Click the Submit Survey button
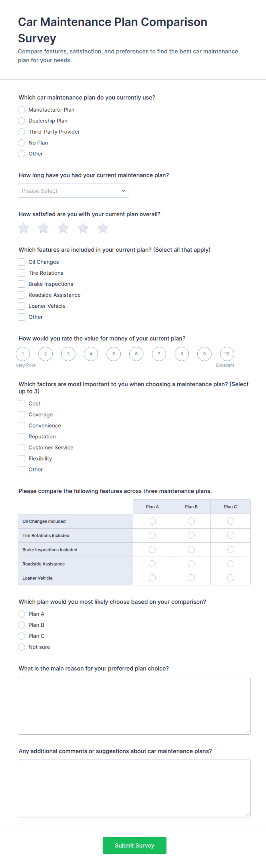Viewport: 266px width, 868px height. [134, 845]
